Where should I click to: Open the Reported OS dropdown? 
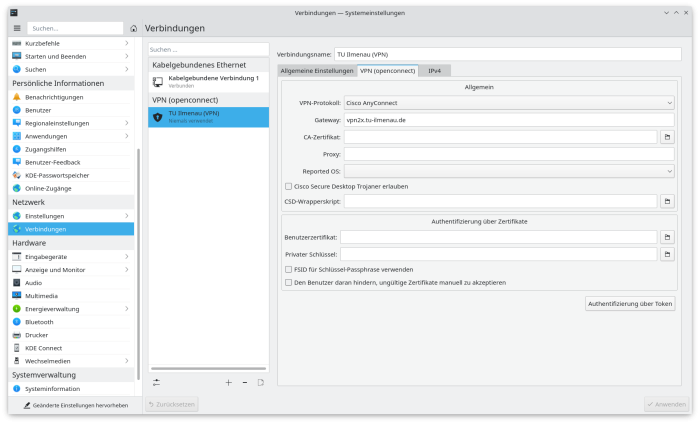tap(509, 171)
